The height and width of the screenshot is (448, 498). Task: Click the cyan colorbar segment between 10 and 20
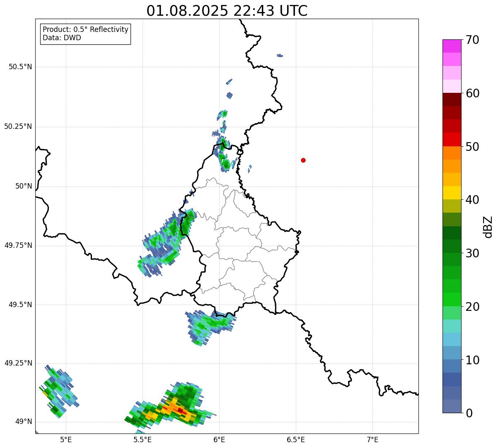click(x=452, y=339)
